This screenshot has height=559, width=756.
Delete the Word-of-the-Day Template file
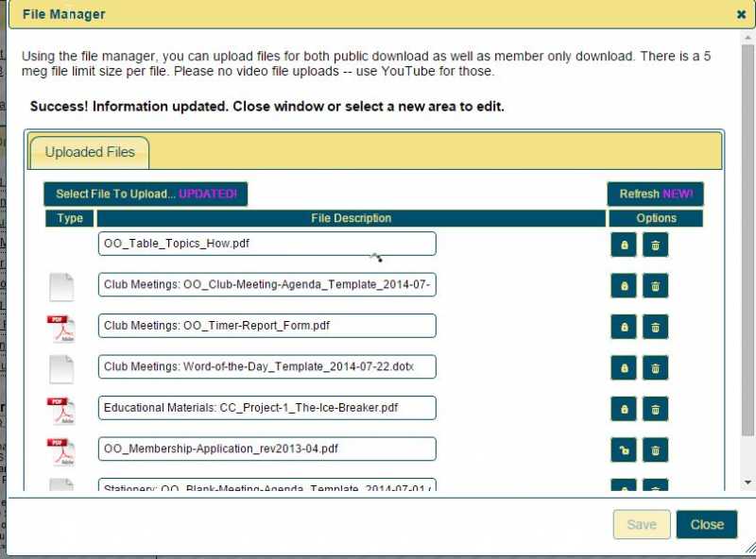point(655,367)
